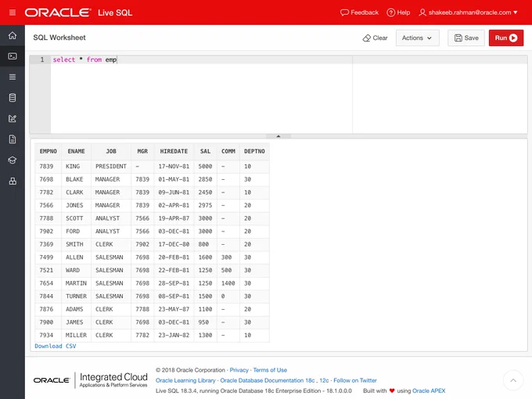Select hire date 23-JAN-82 cell
The image size is (532, 399).
[x=174, y=335]
